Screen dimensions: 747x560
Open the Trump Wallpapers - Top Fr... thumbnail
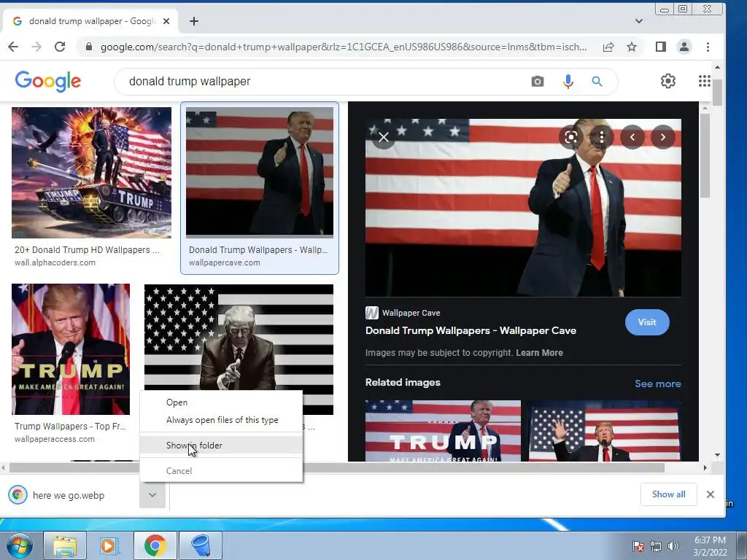(x=71, y=349)
